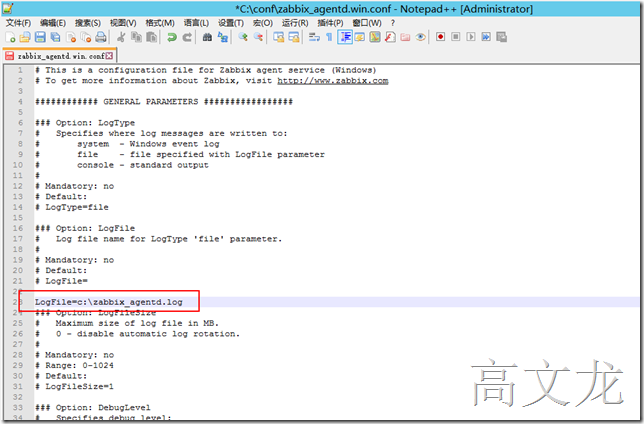Open the Document Map icon
This screenshot has height=424, width=644.
coord(375,37)
